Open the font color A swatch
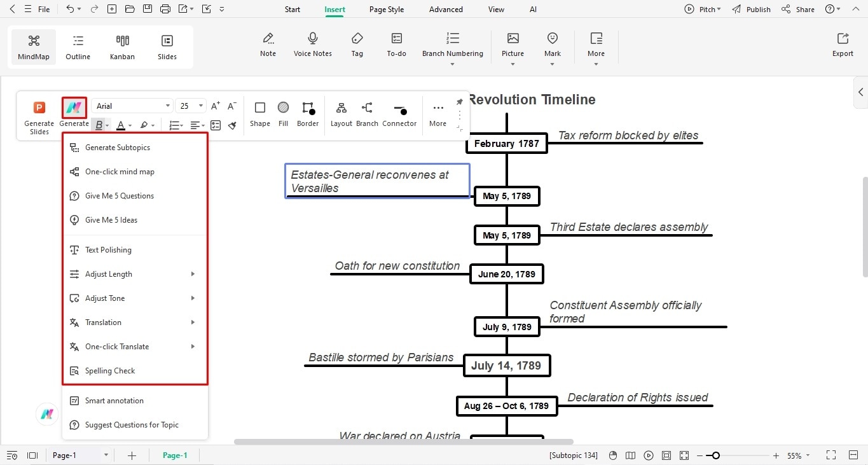This screenshot has height=465, width=868. click(x=121, y=125)
